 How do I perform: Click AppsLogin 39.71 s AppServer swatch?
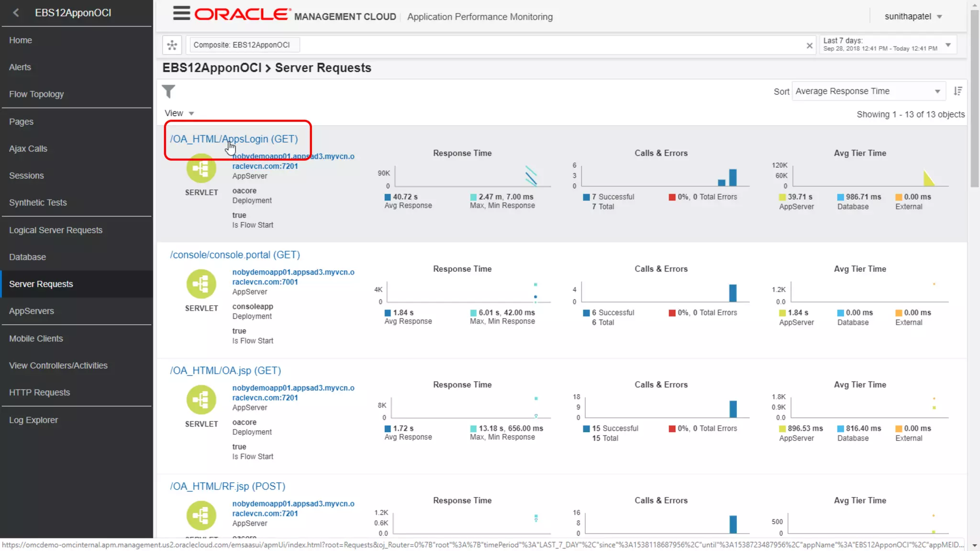click(782, 197)
